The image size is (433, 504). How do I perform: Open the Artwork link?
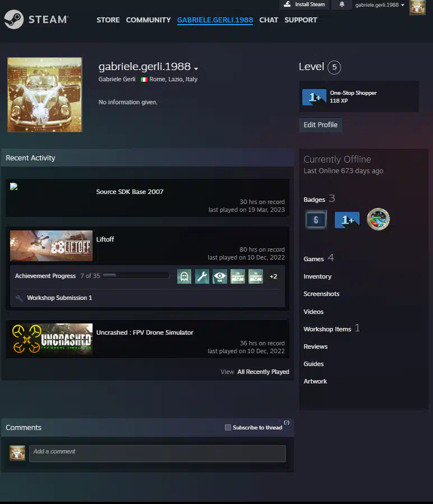click(315, 381)
